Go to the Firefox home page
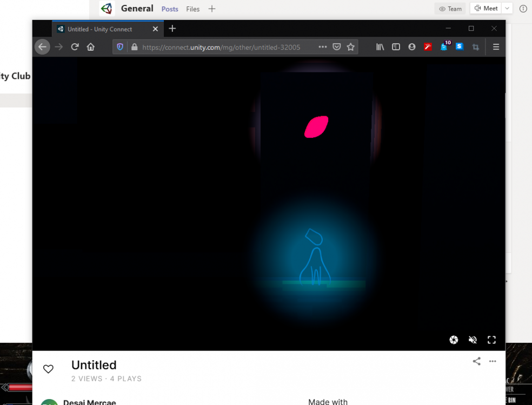This screenshot has width=532, height=405. coord(91,47)
